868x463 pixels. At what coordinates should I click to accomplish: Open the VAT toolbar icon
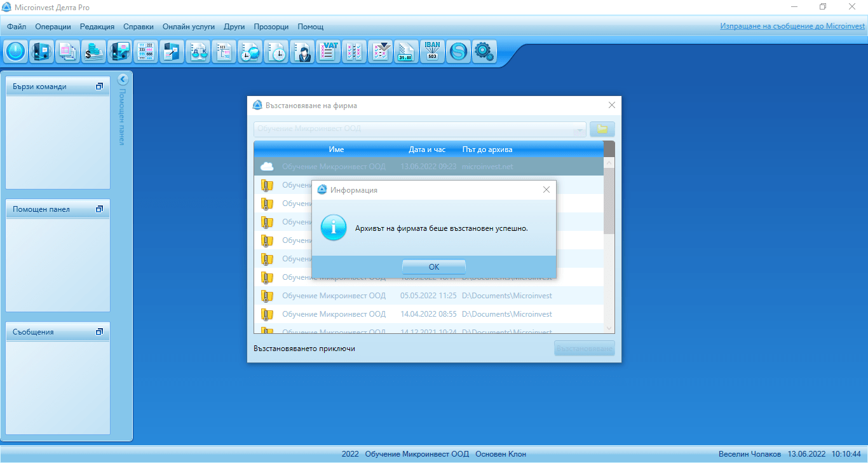(328, 52)
